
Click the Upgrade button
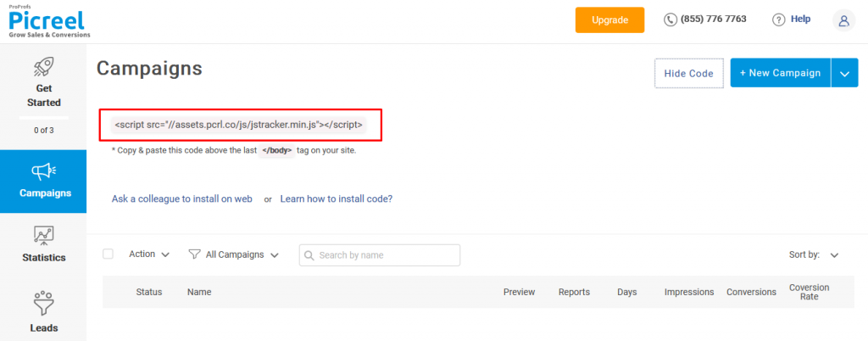click(x=609, y=20)
